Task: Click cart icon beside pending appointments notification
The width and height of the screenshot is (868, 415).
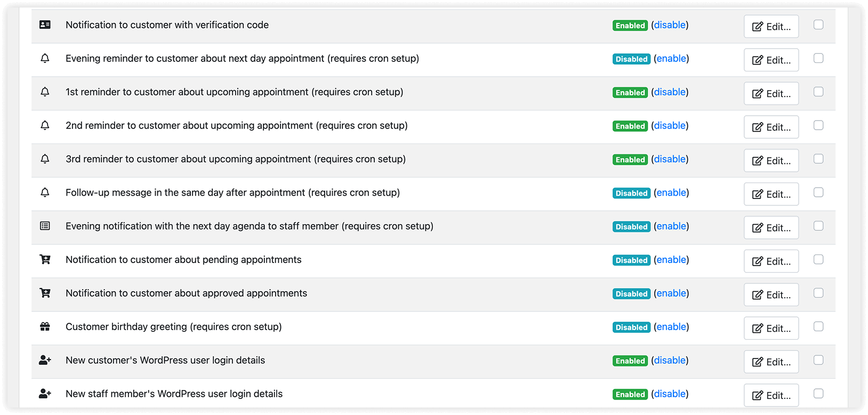Action: 45,260
